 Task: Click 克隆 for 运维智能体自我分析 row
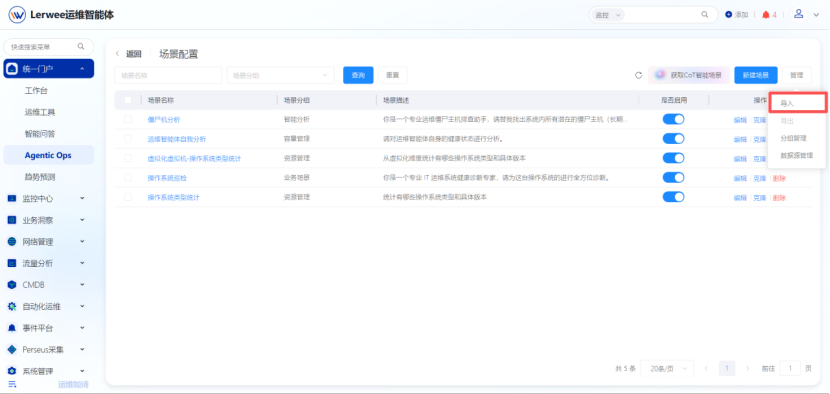(x=760, y=139)
